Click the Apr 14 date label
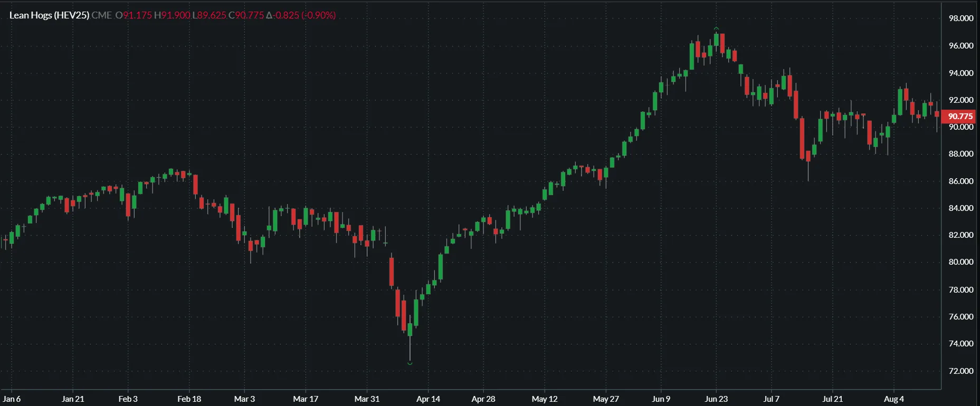The width and height of the screenshot is (980, 406). (428, 399)
